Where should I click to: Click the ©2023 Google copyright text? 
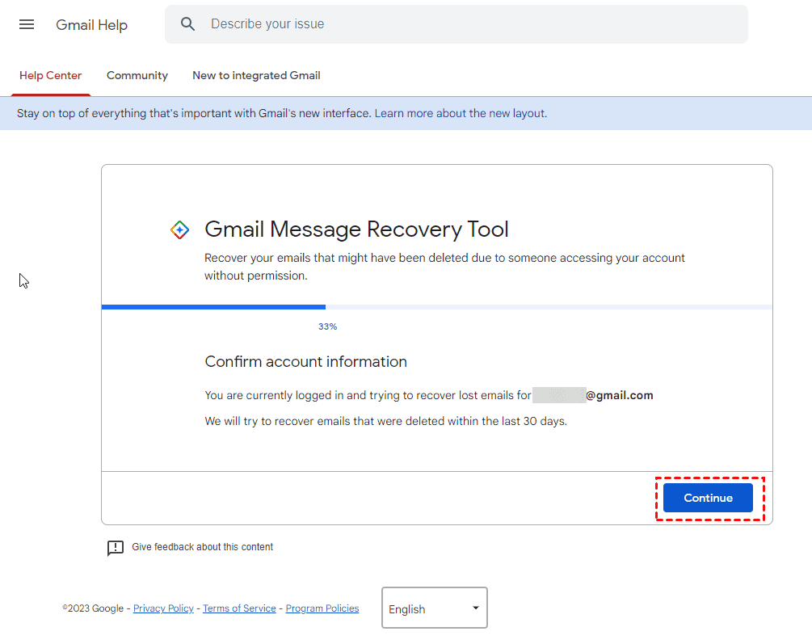[x=93, y=608]
